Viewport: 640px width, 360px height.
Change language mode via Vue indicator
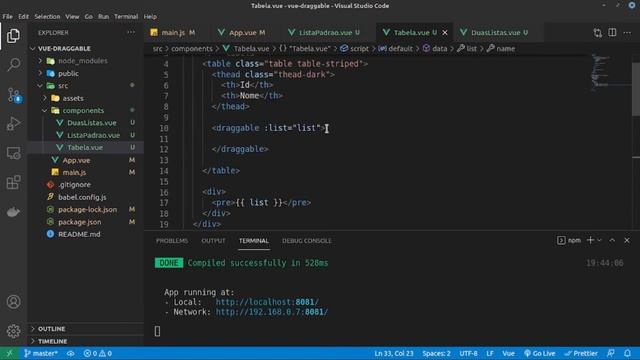(x=508, y=353)
